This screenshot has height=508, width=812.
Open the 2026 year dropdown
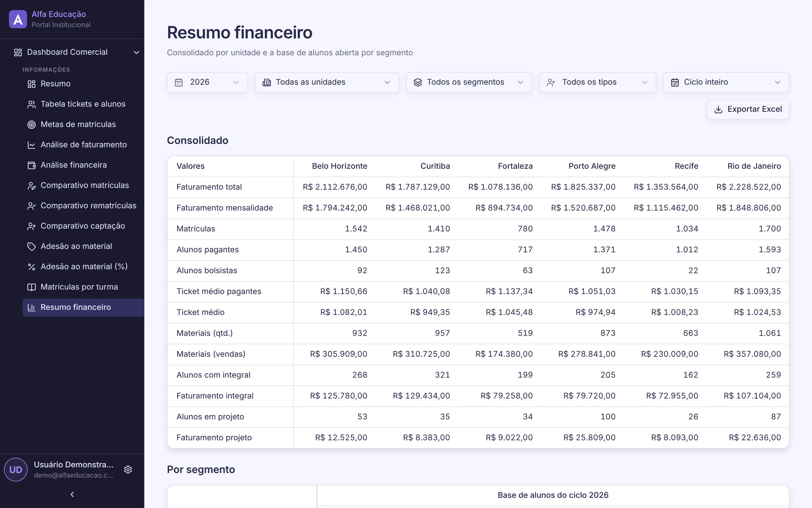(x=207, y=82)
